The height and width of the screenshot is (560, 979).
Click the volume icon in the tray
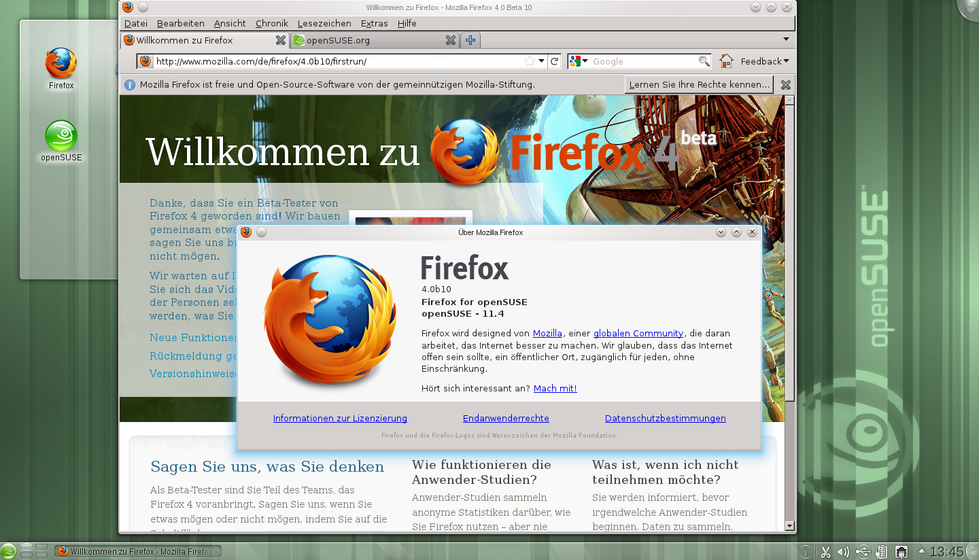click(843, 551)
